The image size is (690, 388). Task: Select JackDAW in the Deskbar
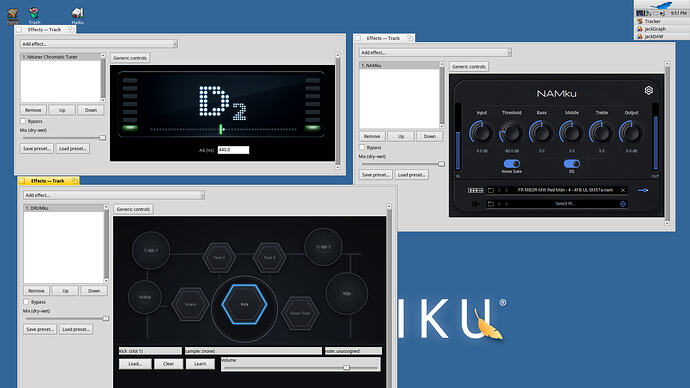pos(661,36)
